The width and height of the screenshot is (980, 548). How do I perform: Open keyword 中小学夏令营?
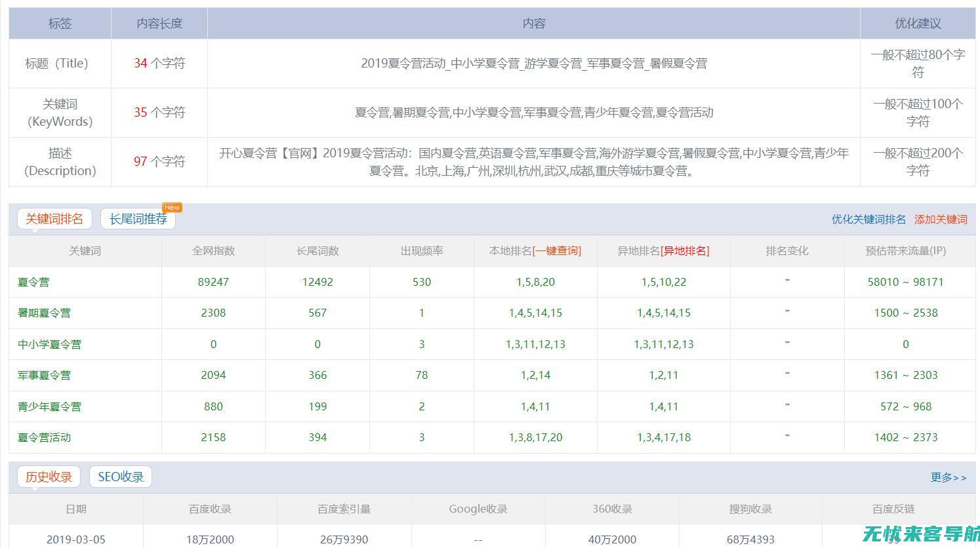pyautogui.click(x=49, y=344)
